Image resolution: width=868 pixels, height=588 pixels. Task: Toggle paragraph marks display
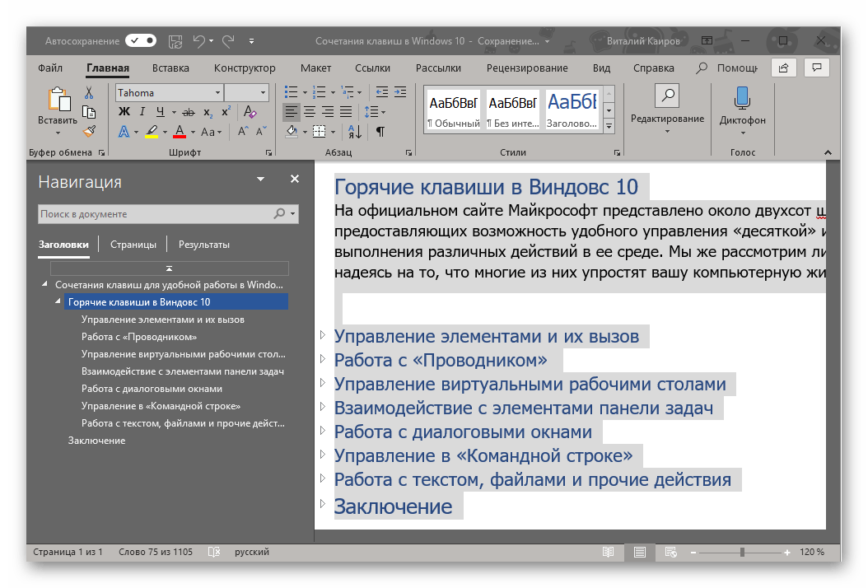[x=380, y=132]
